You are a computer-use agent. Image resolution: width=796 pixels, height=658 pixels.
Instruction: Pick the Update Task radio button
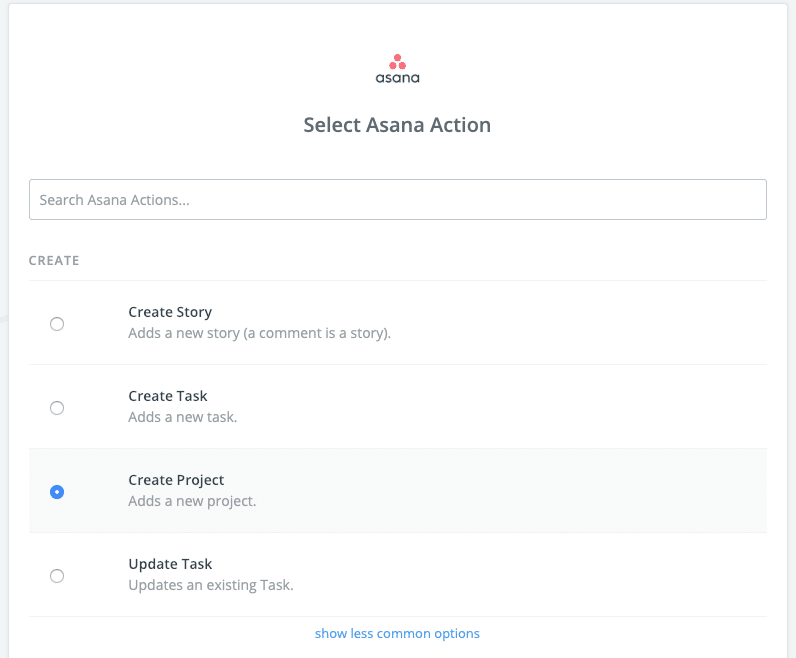(x=57, y=576)
